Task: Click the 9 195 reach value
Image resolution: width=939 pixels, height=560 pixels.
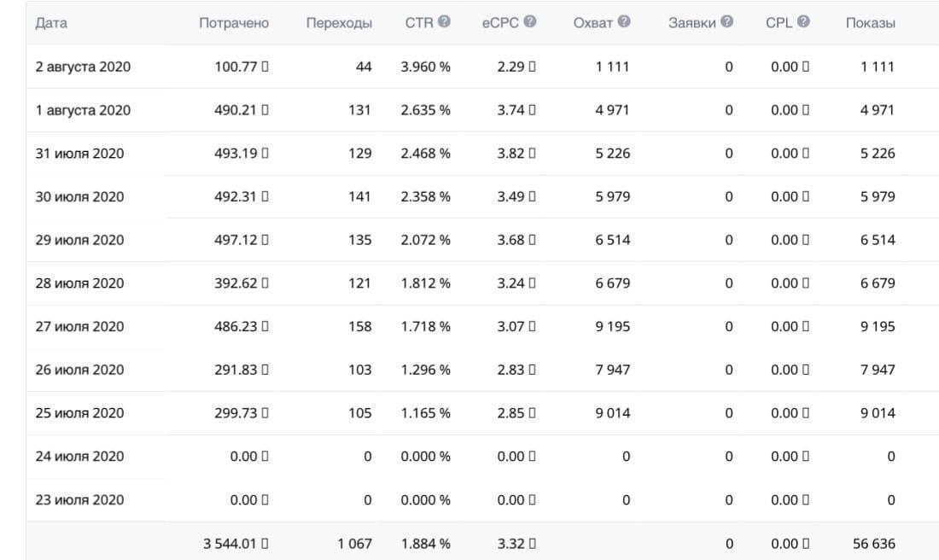Action: [613, 326]
